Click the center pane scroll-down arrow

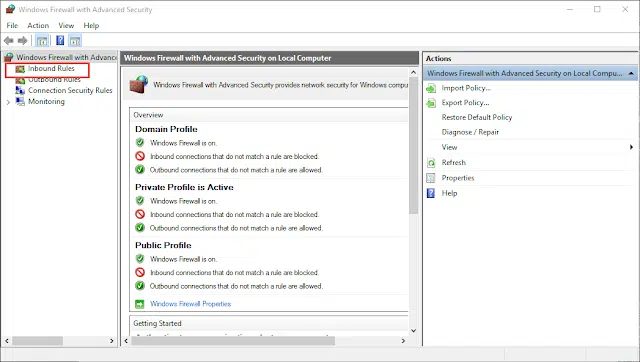coord(413,331)
